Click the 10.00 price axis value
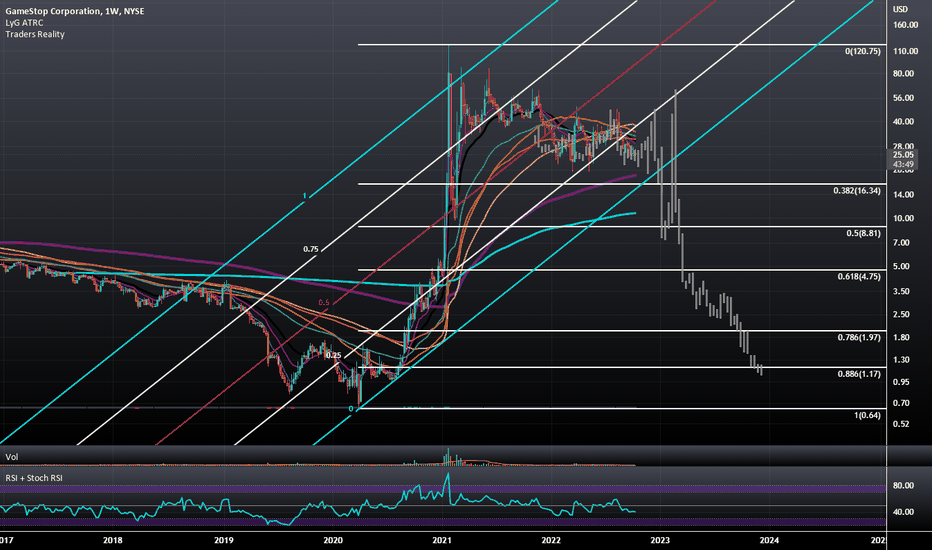This screenshot has height=550, width=932. (903, 218)
